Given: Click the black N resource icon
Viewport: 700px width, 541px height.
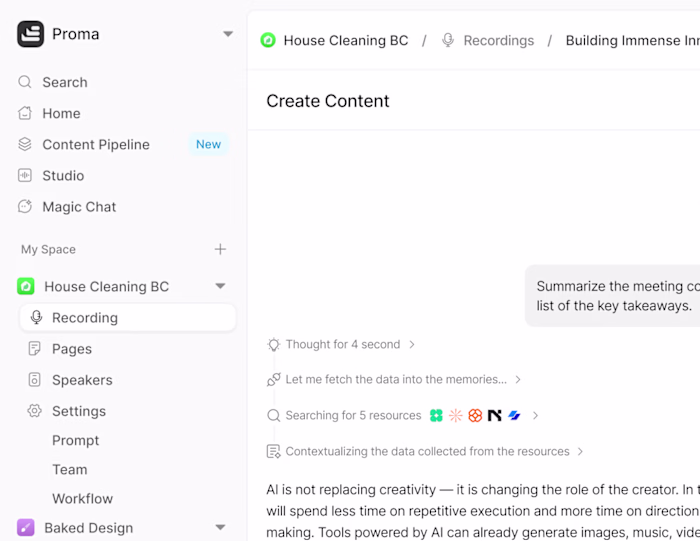Looking at the screenshot, I should (495, 416).
